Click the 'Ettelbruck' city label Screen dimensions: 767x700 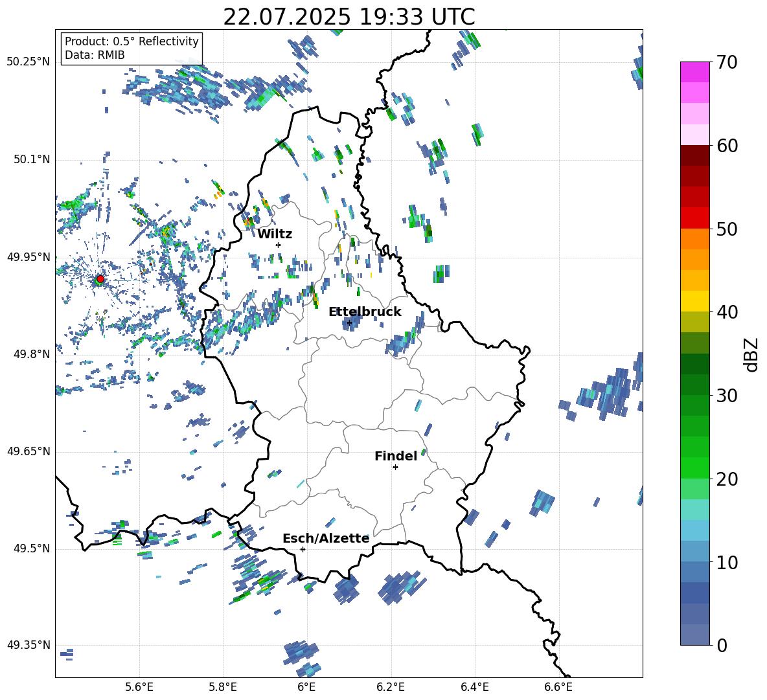click(365, 312)
